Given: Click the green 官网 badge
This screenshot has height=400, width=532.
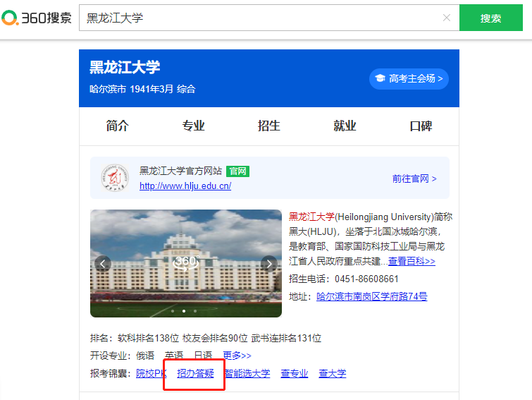Looking at the screenshot, I should coord(238,171).
